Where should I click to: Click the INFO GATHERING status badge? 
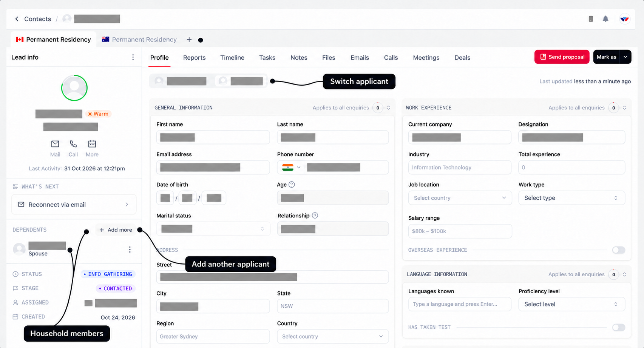coord(108,274)
